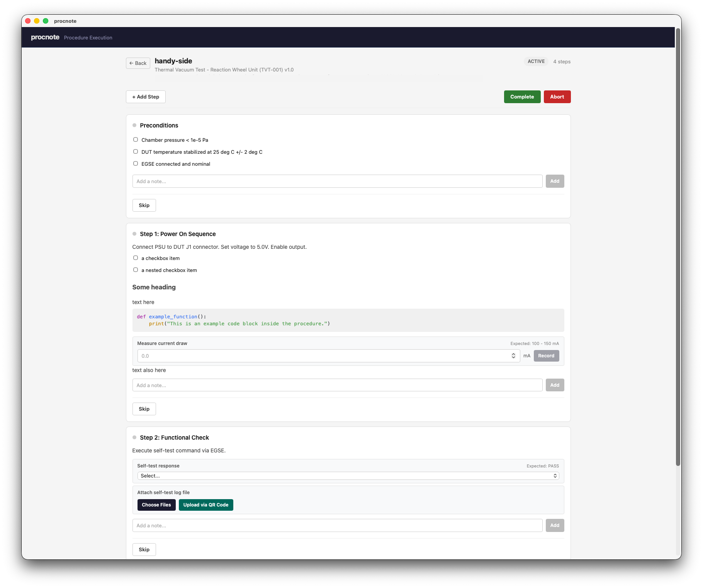Focus the Preconditions note input
703x588 pixels.
tap(337, 181)
